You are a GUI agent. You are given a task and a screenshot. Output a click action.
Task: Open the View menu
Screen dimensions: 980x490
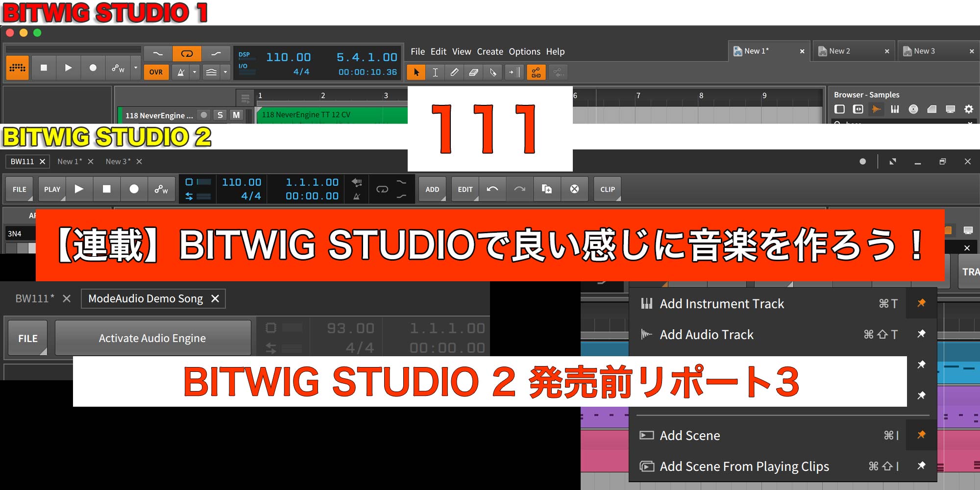point(462,51)
